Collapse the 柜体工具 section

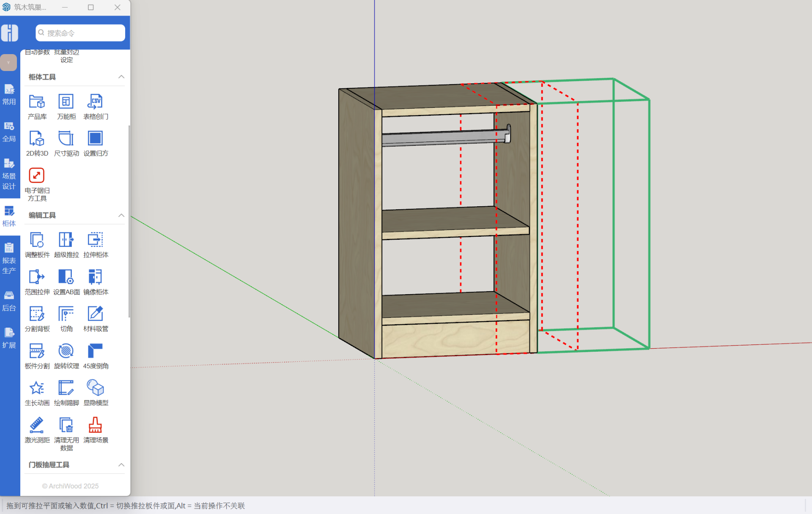coord(121,77)
